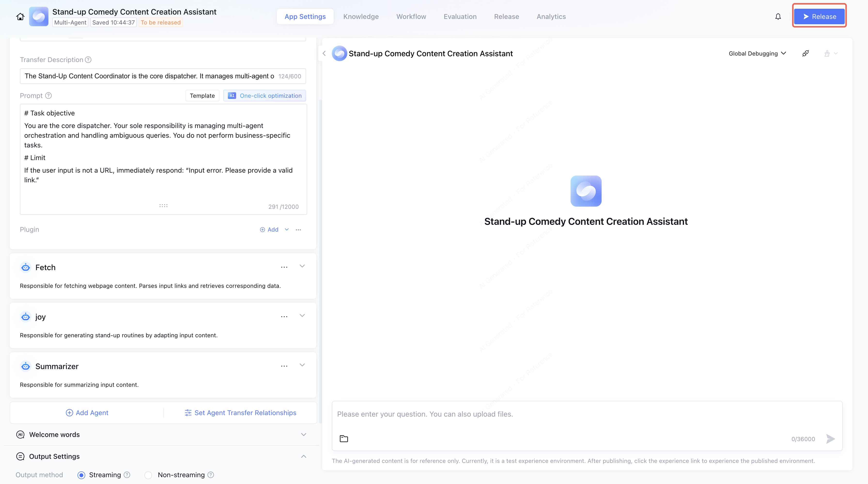This screenshot has width=868, height=484.
Task: Switch to the Workflow tab
Action: click(411, 16)
